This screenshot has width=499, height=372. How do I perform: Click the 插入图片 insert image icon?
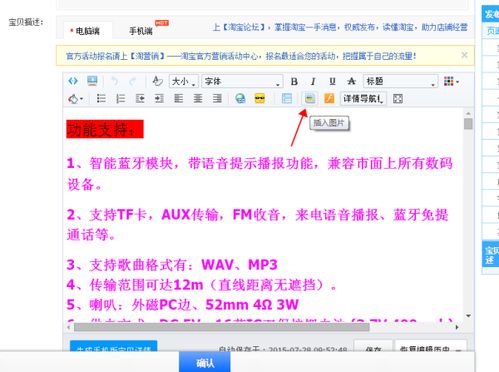point(310,99)
